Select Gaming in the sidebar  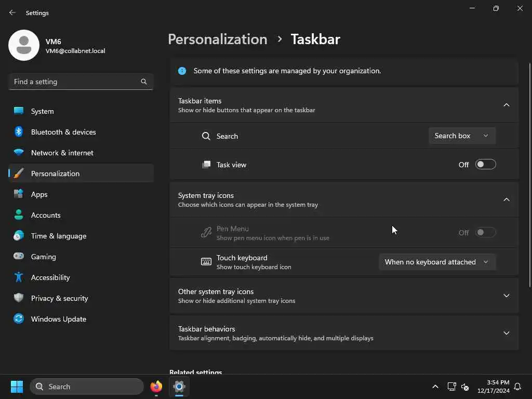[44, 257]
